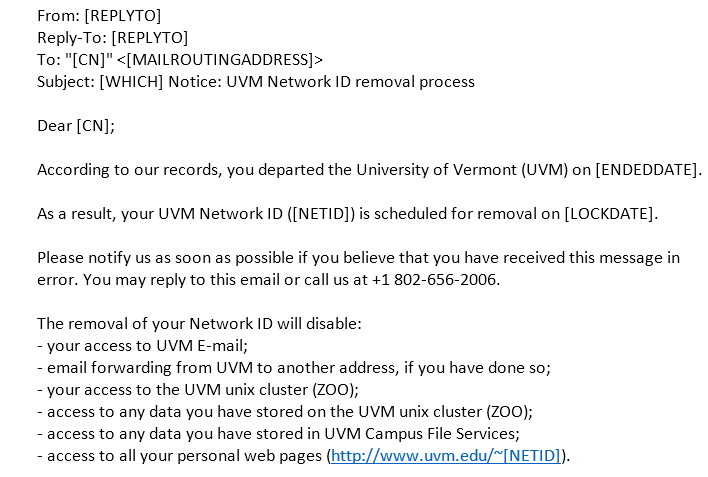The width and height of the screenshot is (708, 477).
Task: Click the 'email forwarding from UVM' bullet line
Action: pos(294,368)
